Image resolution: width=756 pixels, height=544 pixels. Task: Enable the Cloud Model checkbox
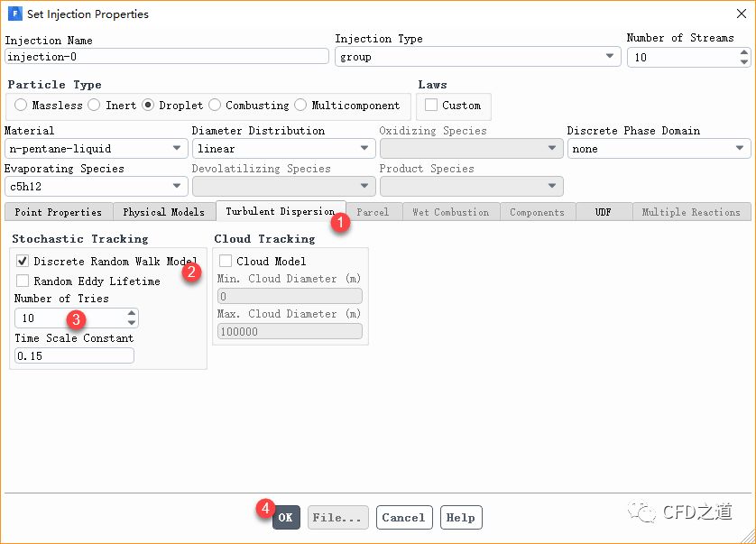(226, 262)
